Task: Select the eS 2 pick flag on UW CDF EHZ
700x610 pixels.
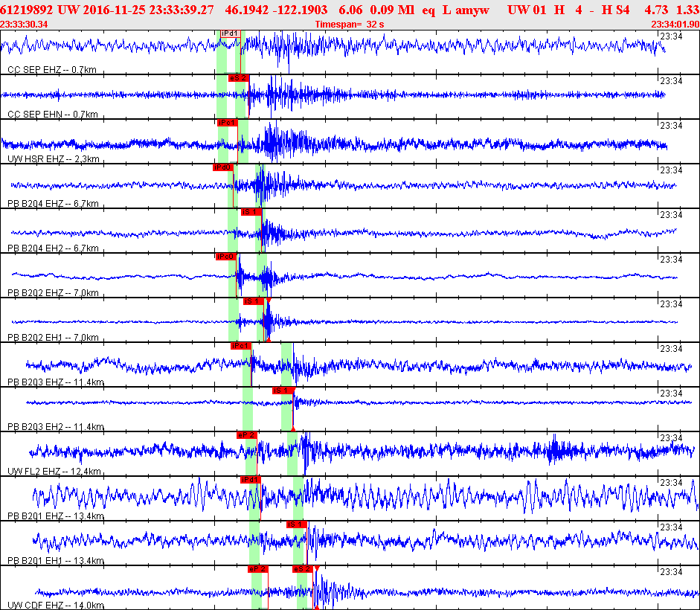Action: pos(303,569)
